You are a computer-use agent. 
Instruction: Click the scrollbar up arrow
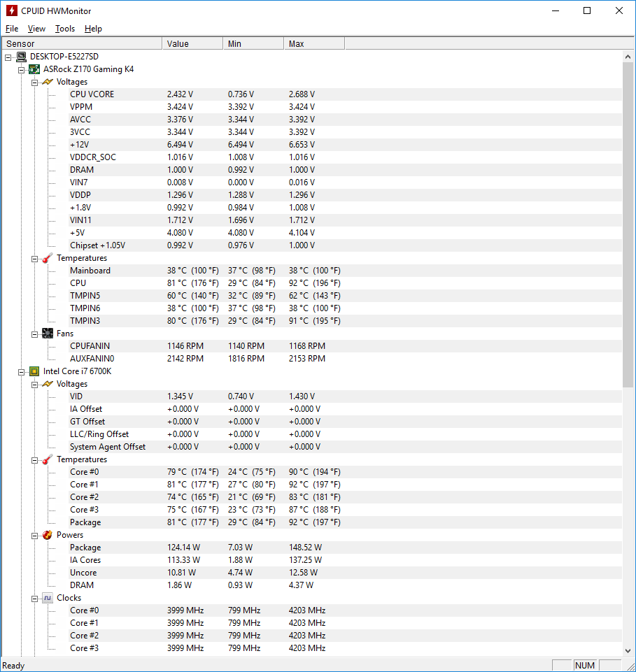click(x=628, y=57)
